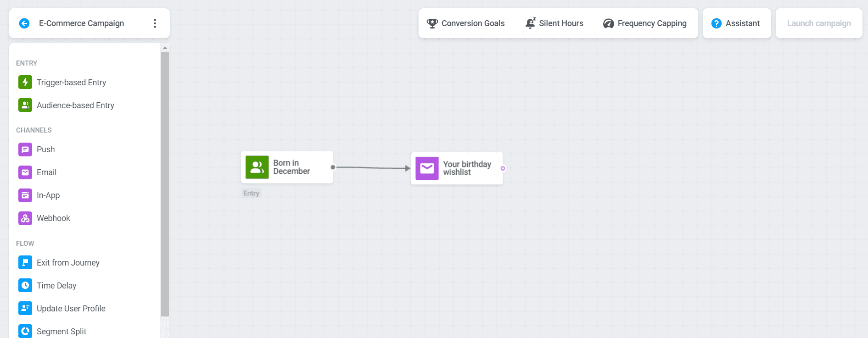
Task: Click the back arrow beside E-Commerce Campaign
Action: (x=24, y=23)
